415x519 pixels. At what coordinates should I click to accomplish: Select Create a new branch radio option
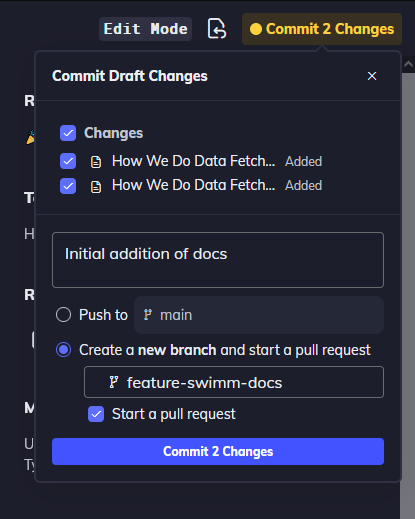(x=63, y=350)
